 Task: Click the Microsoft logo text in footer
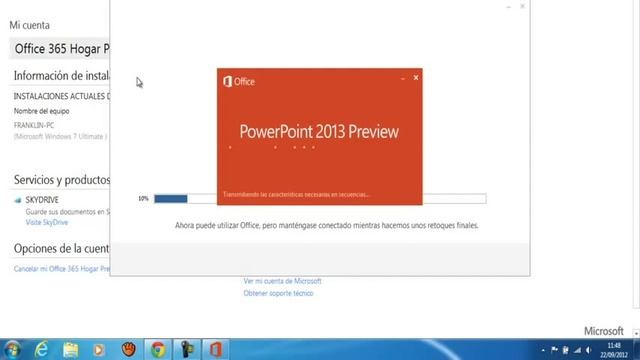coord(604,331)
